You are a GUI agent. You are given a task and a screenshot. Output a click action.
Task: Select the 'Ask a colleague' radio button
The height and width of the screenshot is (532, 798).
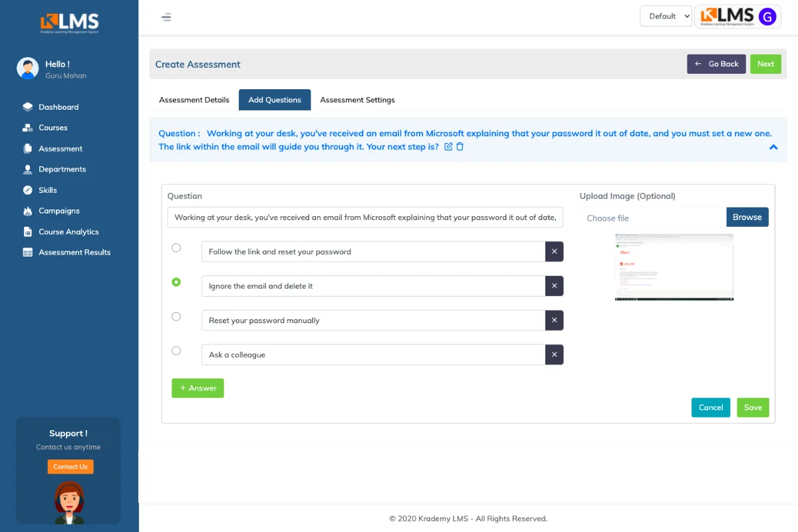point(176,350)
